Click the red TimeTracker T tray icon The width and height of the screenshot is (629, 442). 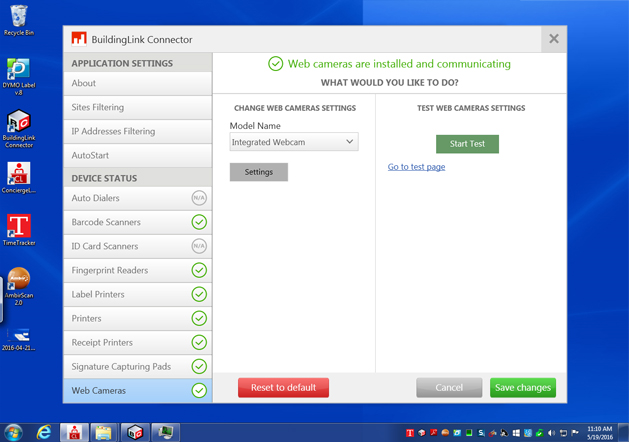pyautogui.click(x=410, y=433)
